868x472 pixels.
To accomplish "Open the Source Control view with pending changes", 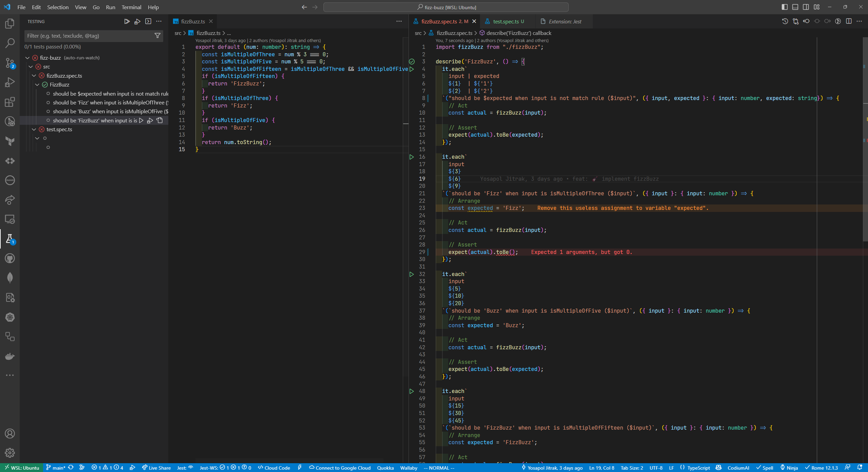I will tap(10, 63).
